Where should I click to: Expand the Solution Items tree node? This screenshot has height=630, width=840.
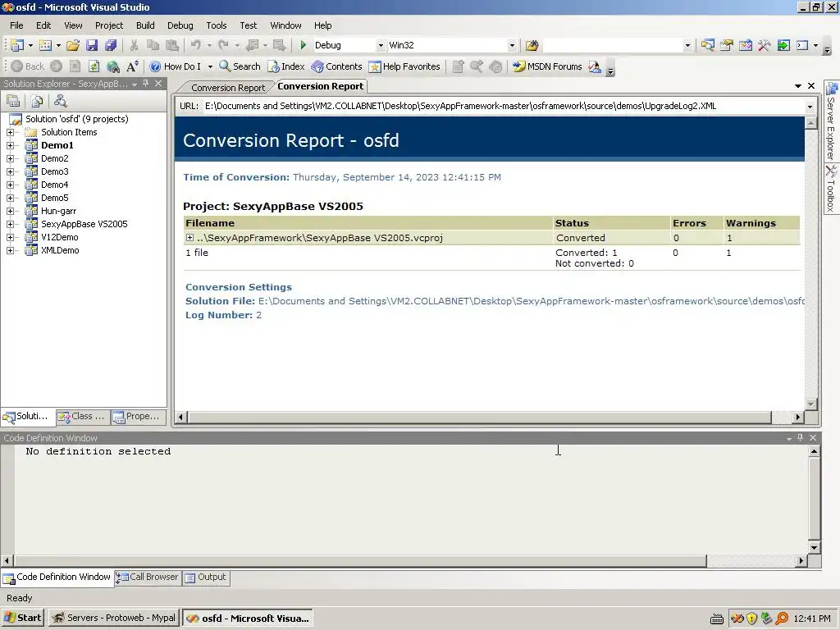click(x=10, y=132)
